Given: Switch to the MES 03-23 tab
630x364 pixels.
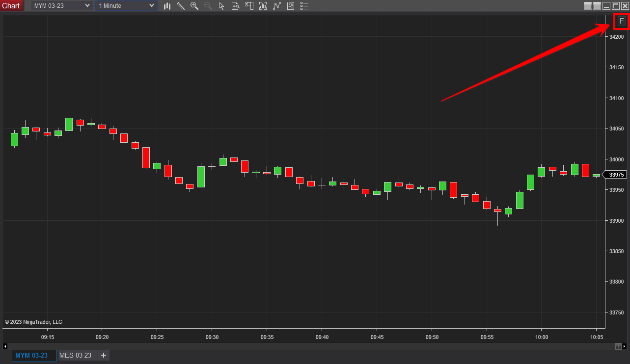Looking at the screenshot, I should click(x=75, y=355).
